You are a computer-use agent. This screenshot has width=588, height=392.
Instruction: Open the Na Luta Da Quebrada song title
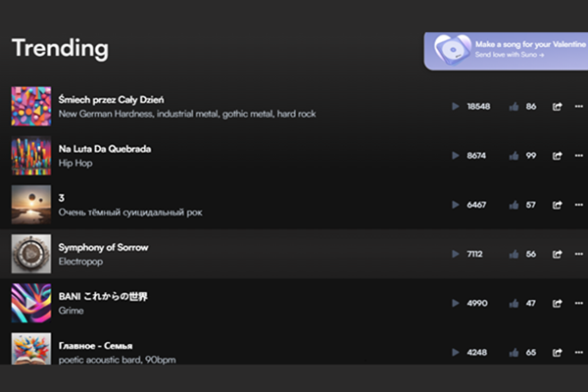click(x=105, y=149)
